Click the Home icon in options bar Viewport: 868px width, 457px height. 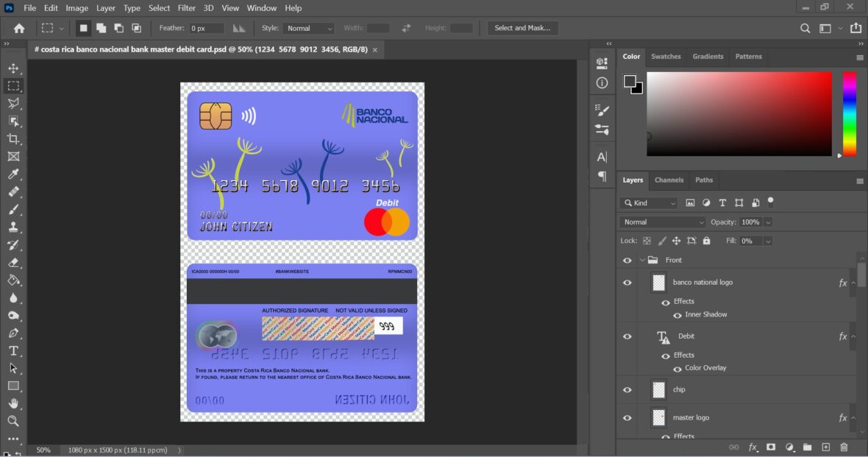pos(19,28)
